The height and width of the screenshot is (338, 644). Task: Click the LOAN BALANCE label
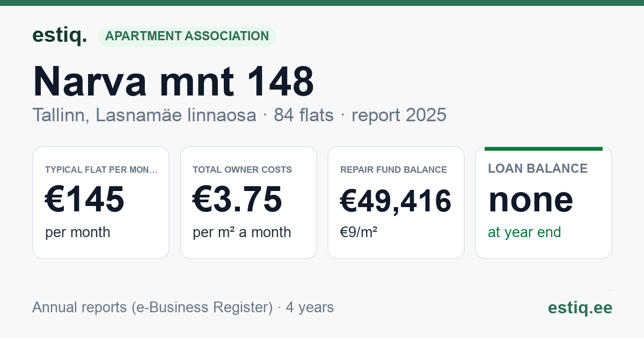(x=538, y=168)
